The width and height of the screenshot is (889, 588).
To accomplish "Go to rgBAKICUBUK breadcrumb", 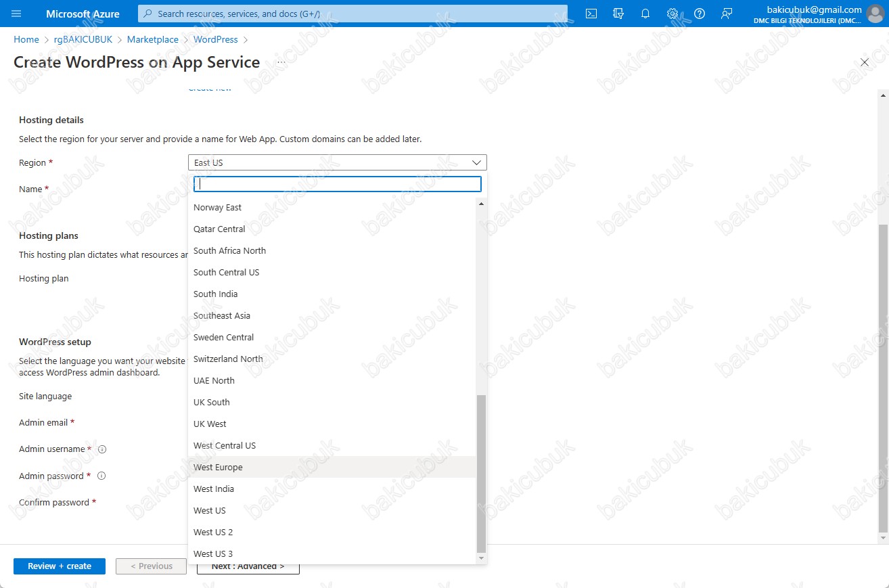I will click(x=83, y=40).
